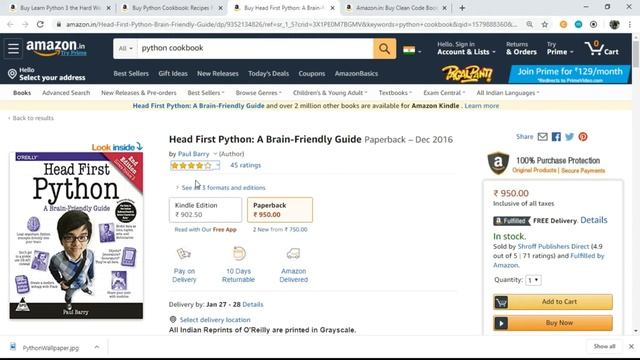Open the Cart icon
The width and height of the screenshot is (640, 360).
click(602, 49)
